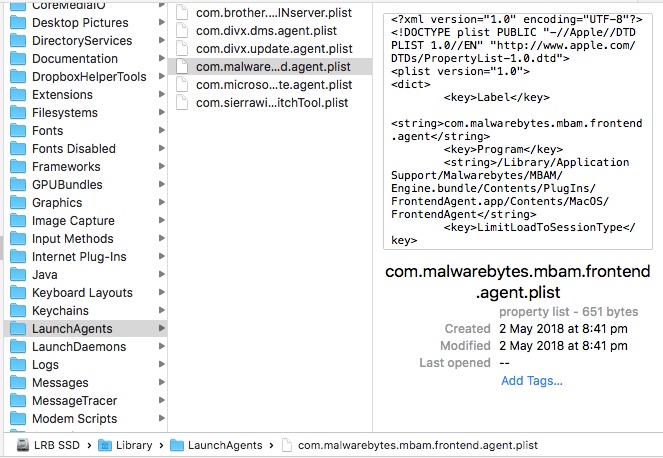Screen dimensions: 663x458
Task: Expand the Java folder arrow
Action: [x=162, y=274]
